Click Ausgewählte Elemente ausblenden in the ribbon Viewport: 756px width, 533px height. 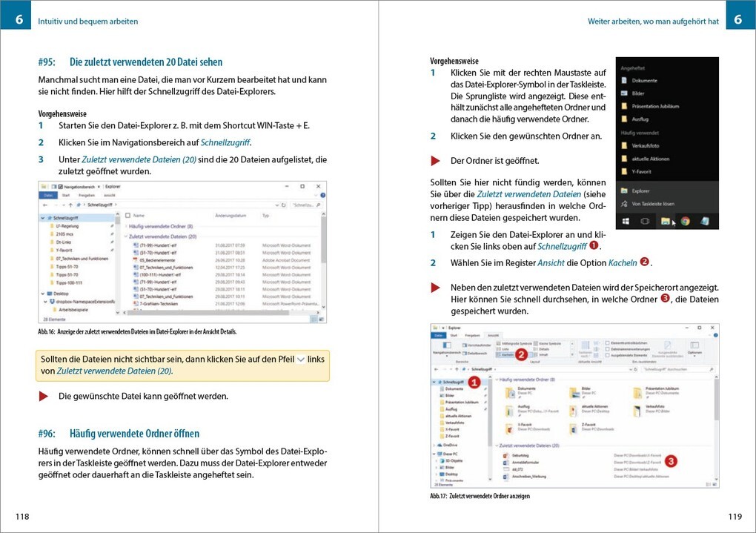(x=667, y=350)
